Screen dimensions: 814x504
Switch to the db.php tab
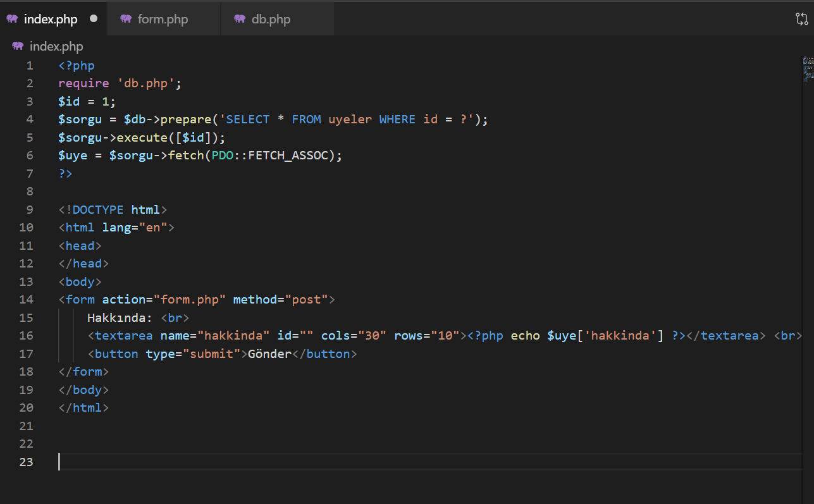(277, 19)
